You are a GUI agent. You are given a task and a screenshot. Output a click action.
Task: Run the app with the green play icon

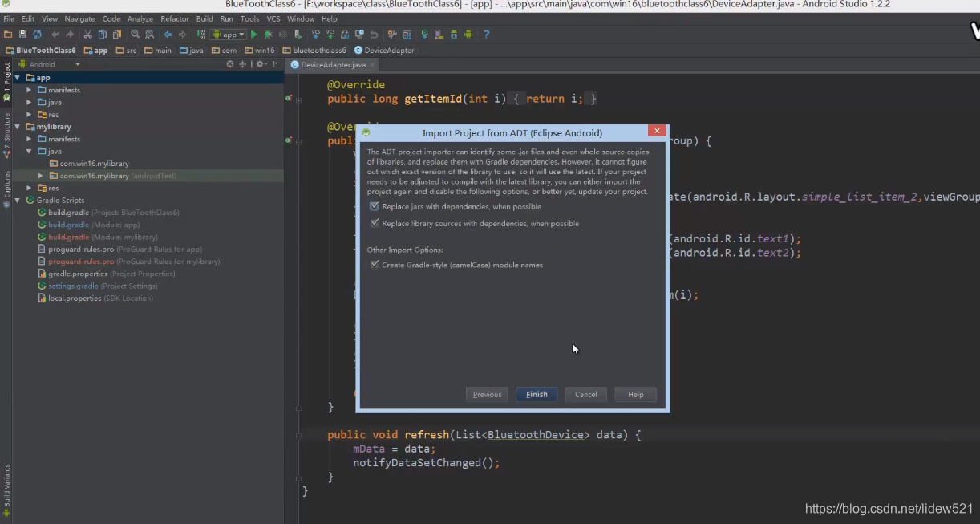[254, 35]
